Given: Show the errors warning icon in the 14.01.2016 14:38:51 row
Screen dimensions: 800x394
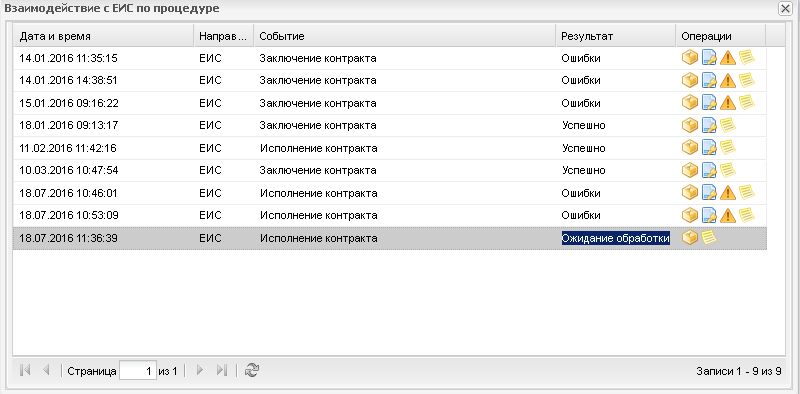Looking at the screenshot, I should [728, 81].
